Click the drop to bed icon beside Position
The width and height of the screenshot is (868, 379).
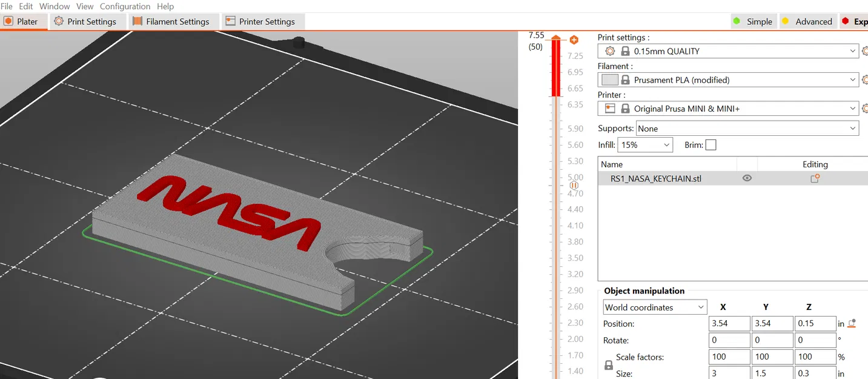852,323
